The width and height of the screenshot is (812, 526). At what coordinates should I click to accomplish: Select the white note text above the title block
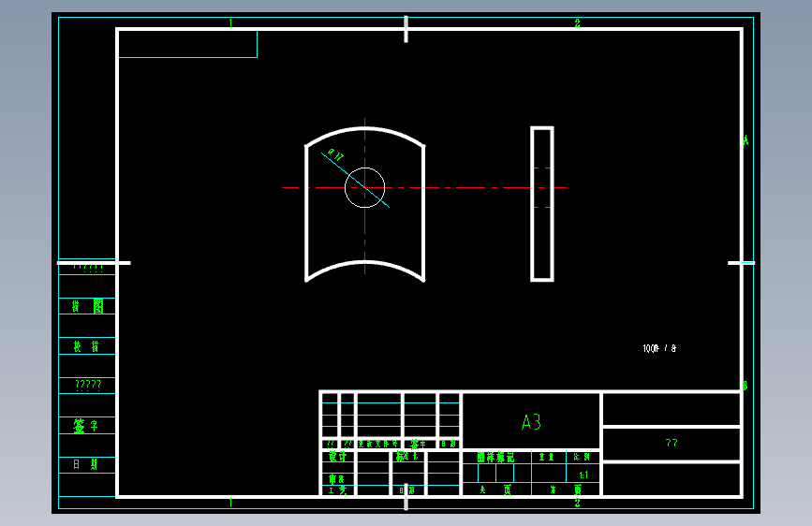[x=659, y=348]
